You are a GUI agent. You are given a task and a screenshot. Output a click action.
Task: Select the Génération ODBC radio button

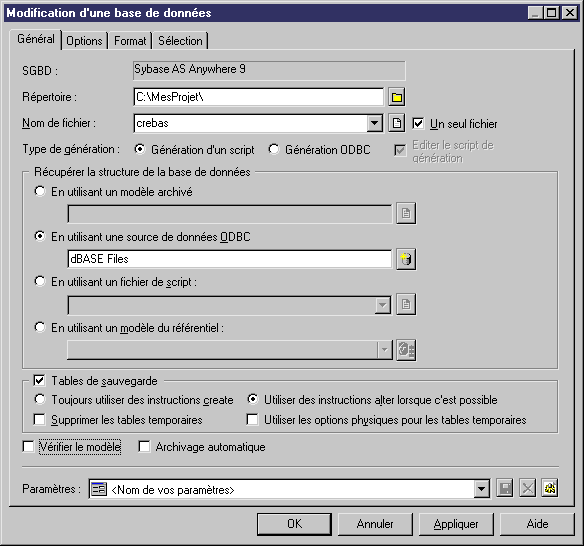point(274,149)
